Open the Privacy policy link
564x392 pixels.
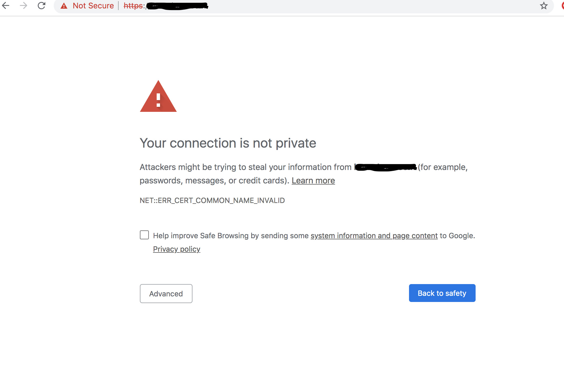[x=177, y=249]
